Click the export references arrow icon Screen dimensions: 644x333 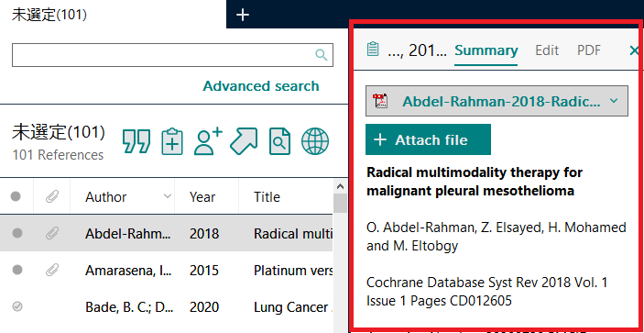click(x=244, y=141)
